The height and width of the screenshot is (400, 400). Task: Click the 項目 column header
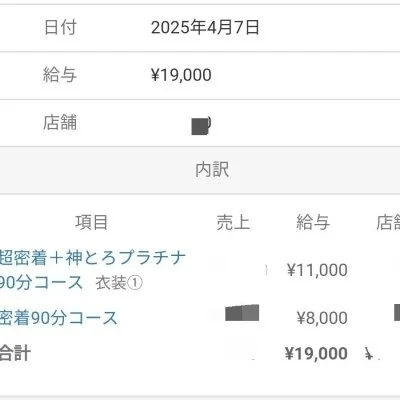click(91, 222)
